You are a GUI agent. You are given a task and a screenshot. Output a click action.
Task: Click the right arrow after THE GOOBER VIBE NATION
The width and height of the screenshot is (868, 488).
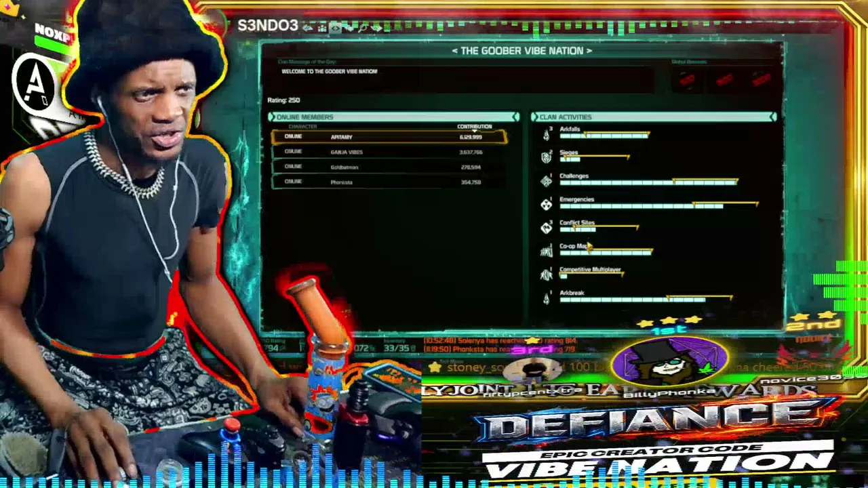[589, 51]
